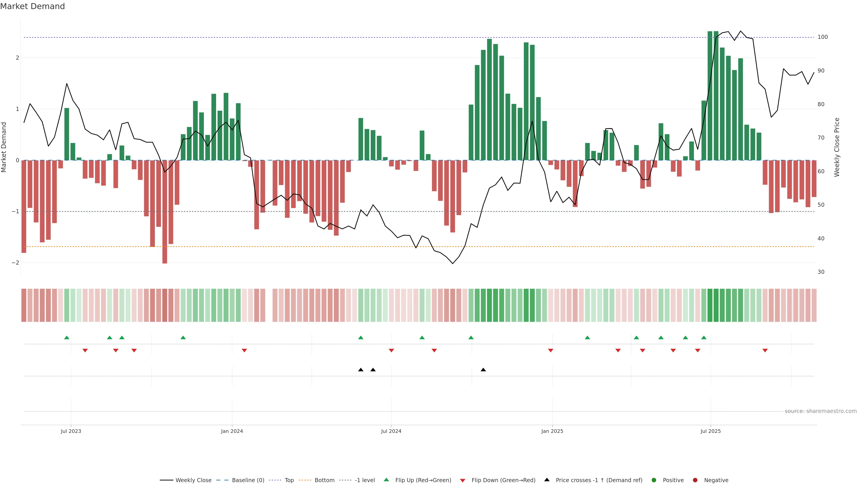Viewport: 868px width, 488px height.
Task: Click the last red flip-down marker
Action: 765,351
